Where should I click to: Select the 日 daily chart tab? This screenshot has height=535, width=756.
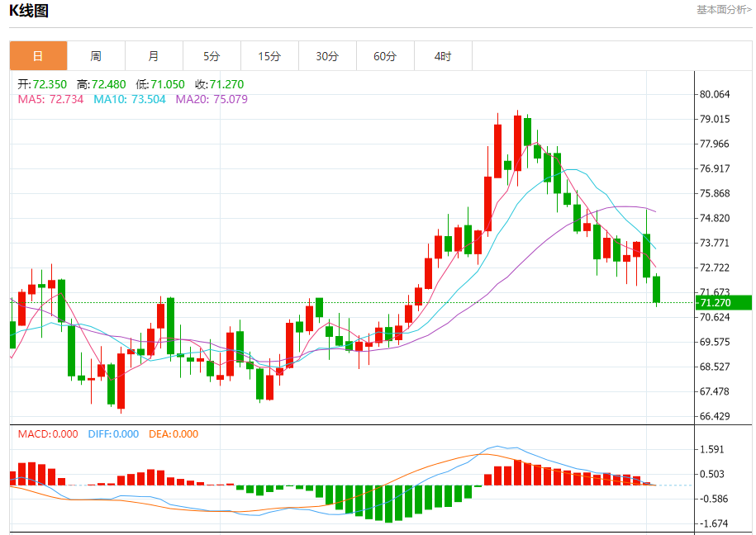click(38, 56)
